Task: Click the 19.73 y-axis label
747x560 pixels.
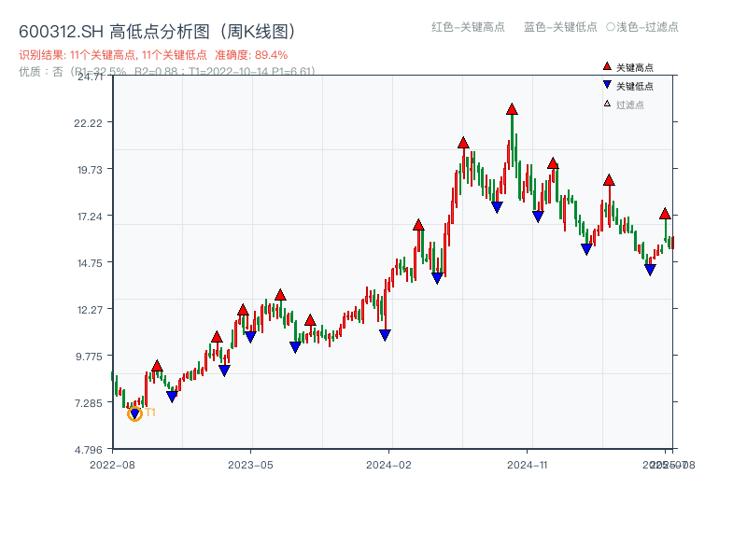Action: pos(90,170)
